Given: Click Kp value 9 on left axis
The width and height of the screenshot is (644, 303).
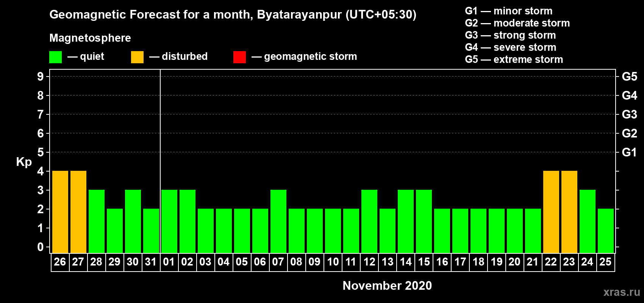Looking at the screenshot, I should pyautogui.click(x=41, y=77).
